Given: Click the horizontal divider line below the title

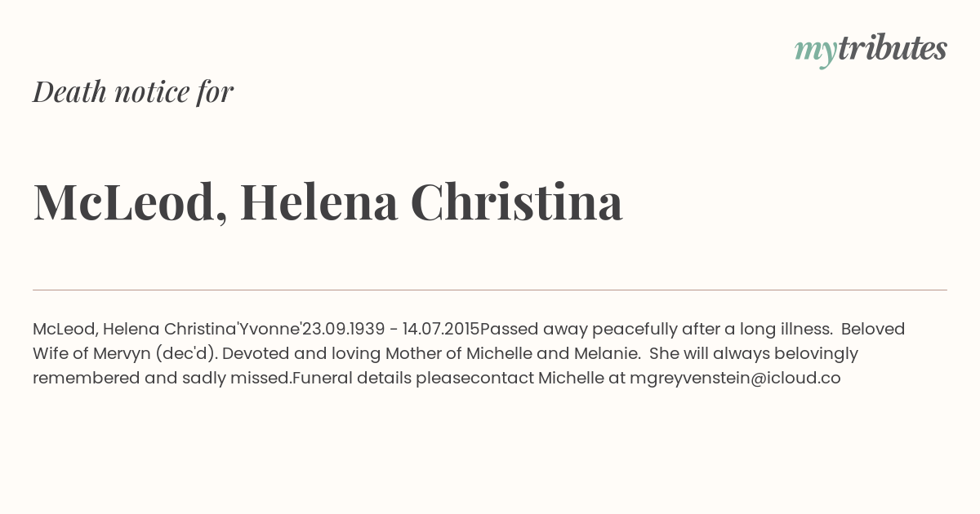Looking at the screenshot, I should [490, 290].
